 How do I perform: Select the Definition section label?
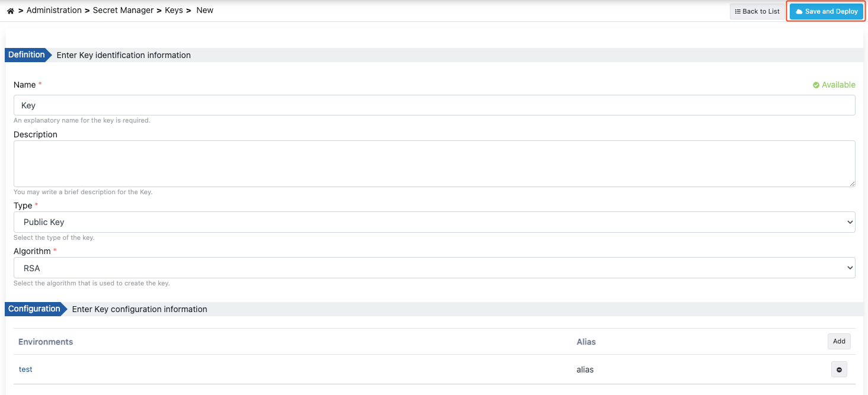[x=26, y=54]
